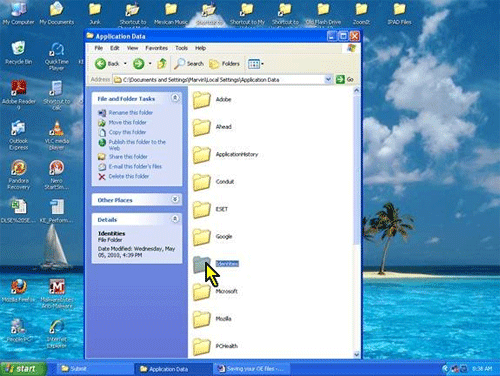Go up one folder level
Viewport: 500px width, 376px height.
[162, 63]
